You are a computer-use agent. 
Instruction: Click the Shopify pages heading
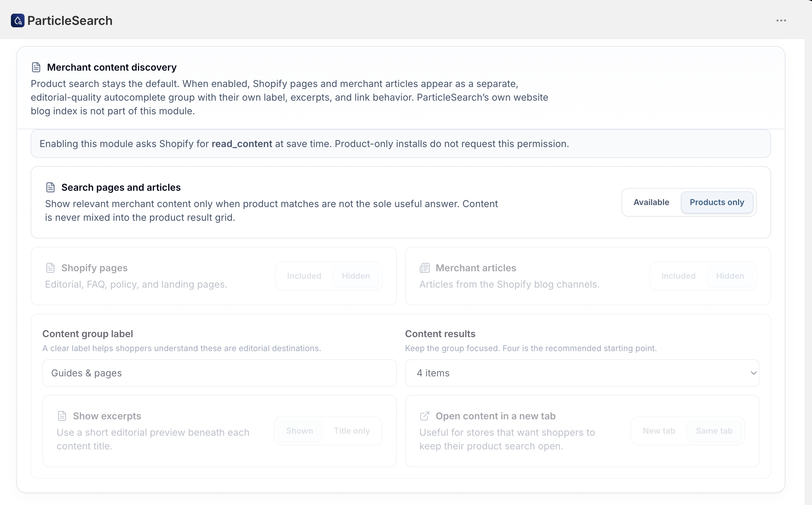[x=94, y=268]
